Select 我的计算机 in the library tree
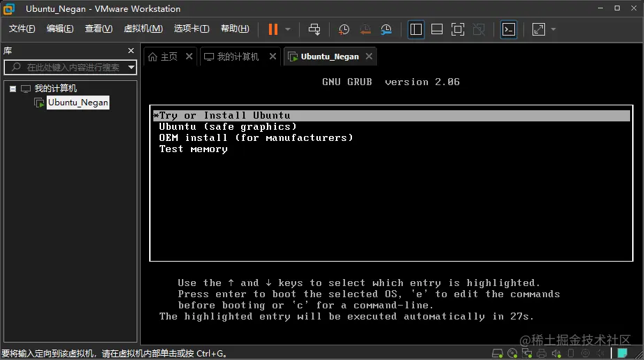 click(56, 89)
